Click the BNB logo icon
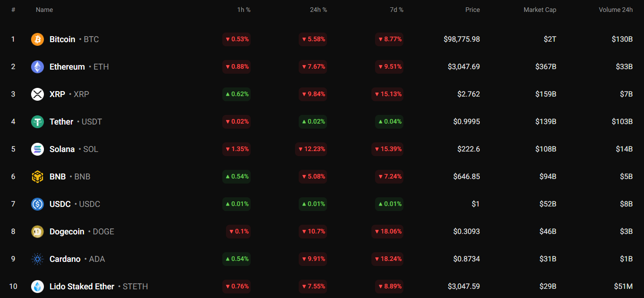The width and height of the screenshot is (644, 298). 38,177
